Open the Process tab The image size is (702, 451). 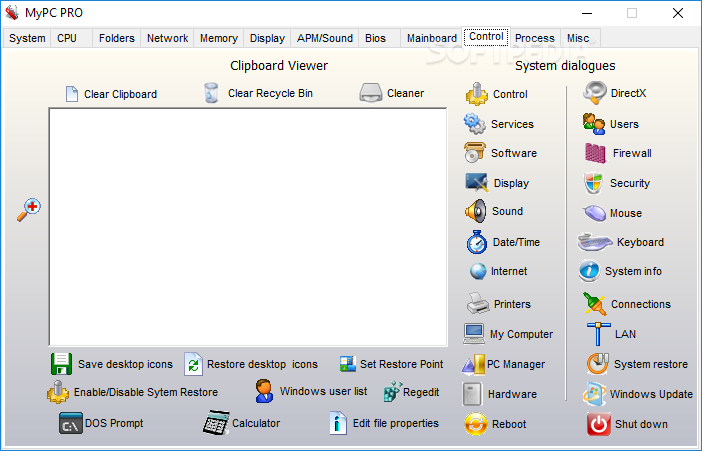click(x=535, y=38)
